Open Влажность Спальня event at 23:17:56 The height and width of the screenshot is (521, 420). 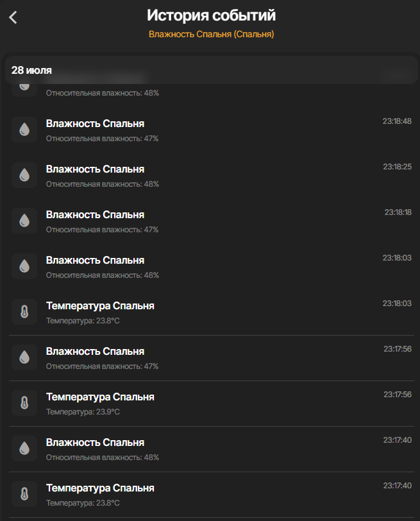click(95, 352)
